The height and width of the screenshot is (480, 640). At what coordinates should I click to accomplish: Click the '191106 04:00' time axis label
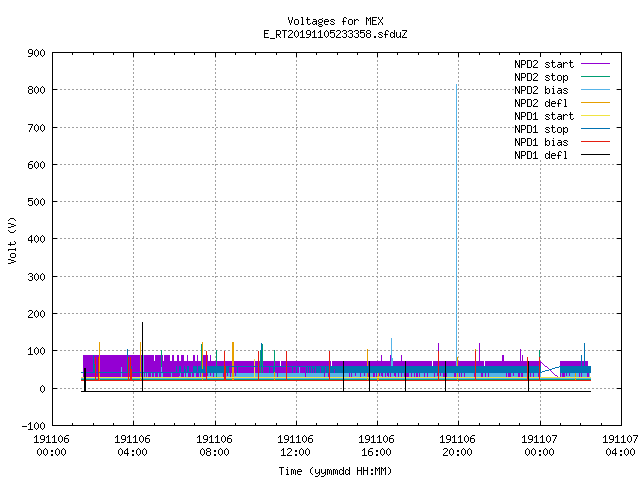pyautogui.click(x=132, y=446)
